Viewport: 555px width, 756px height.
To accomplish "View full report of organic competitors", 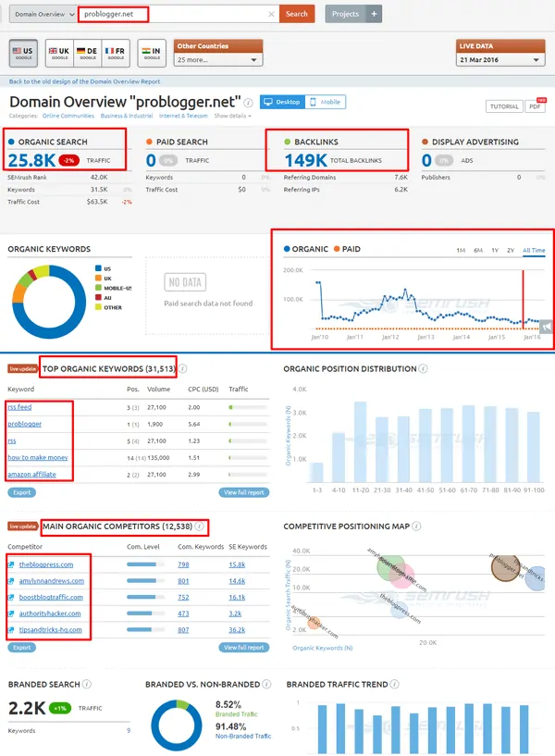I will (244, 648).
